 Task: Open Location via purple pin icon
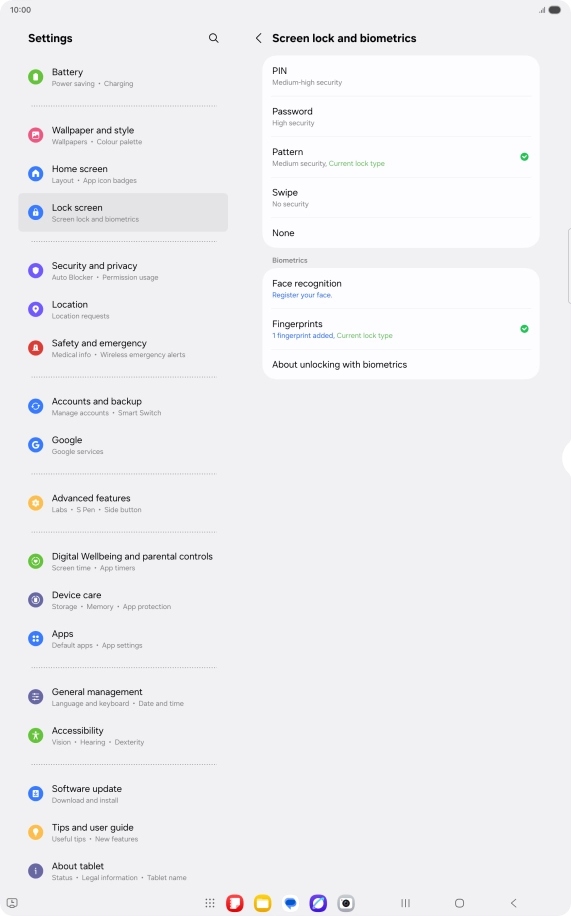pos(36,309)
